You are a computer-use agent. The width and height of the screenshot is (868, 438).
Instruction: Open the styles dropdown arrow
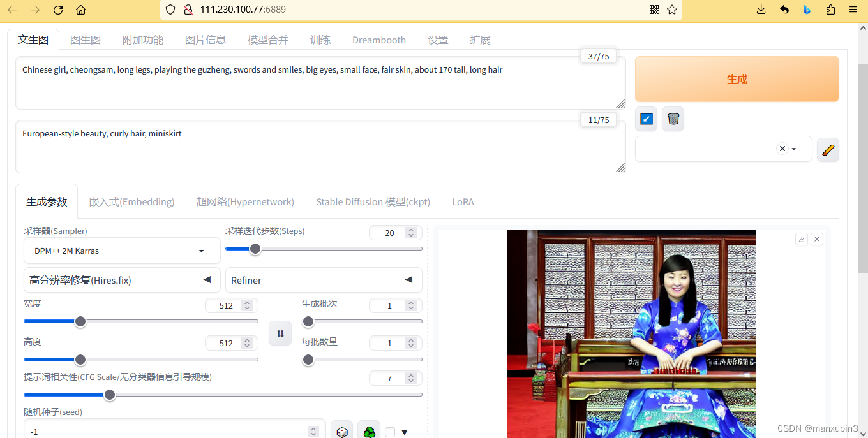point(794,149)
